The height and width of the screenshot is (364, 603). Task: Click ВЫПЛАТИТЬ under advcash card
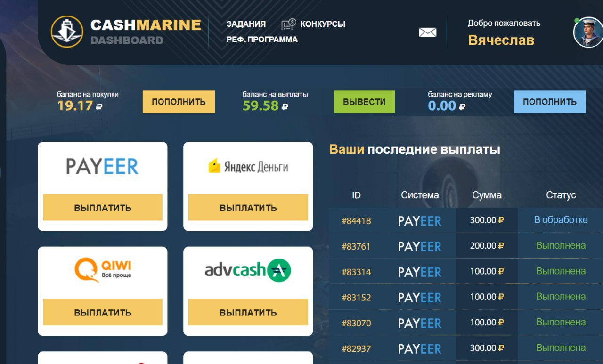click(x=248, y=312)
